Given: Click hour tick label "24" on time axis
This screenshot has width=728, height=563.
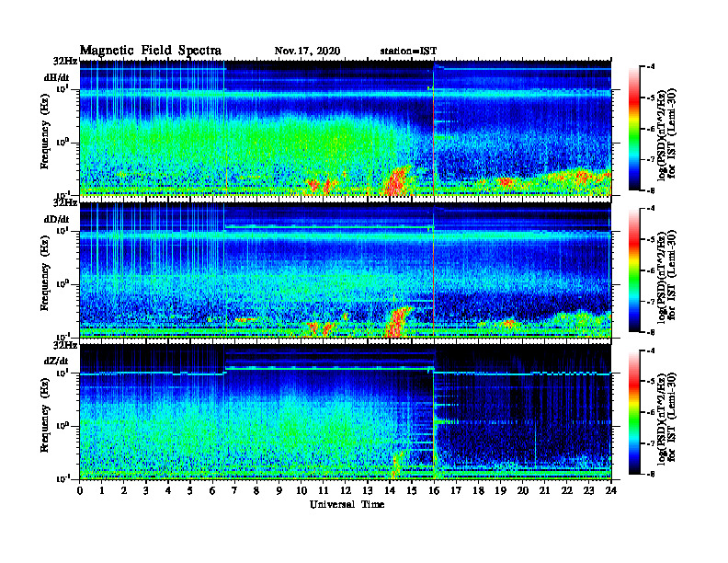Looking at the screenshot, I should click(611, 490).
